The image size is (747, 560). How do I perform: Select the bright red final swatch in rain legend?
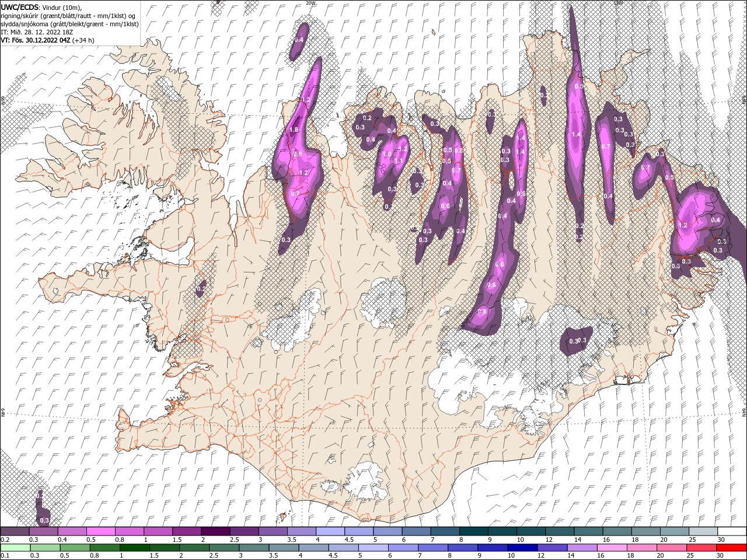click(x=731, y=548)
